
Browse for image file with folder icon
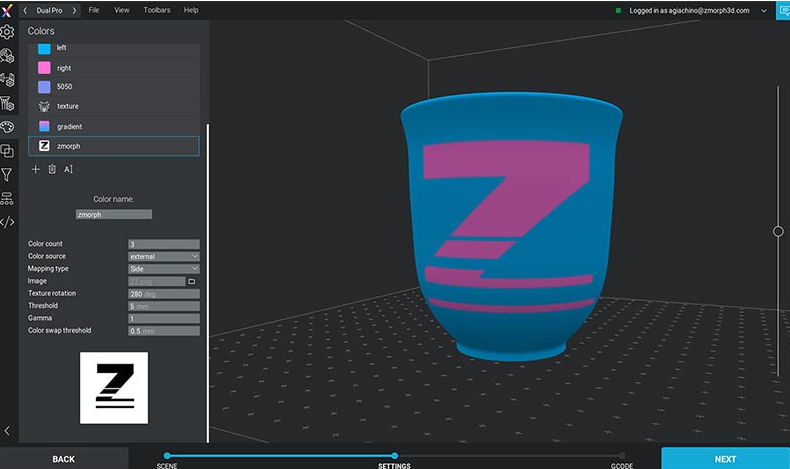click(x=192, y=282)
